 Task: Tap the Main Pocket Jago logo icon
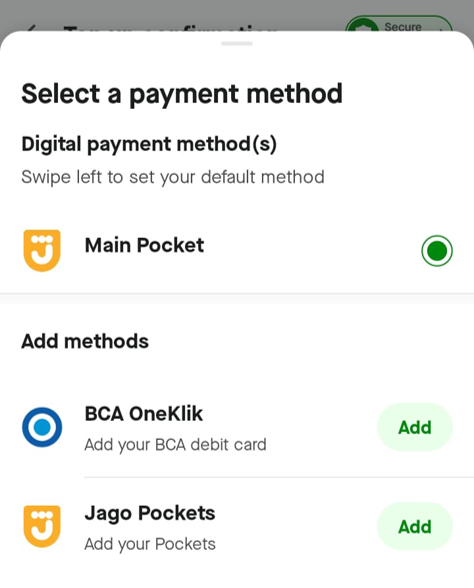pos(42,250)
